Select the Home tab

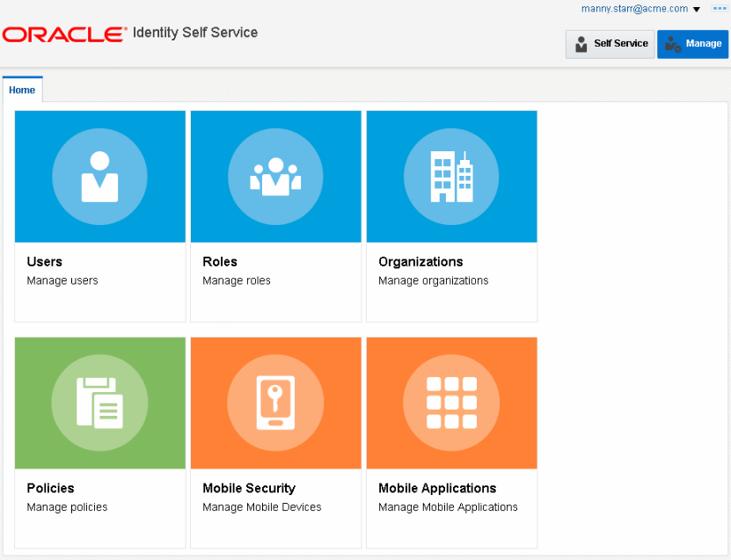click(x=22, y=90)
